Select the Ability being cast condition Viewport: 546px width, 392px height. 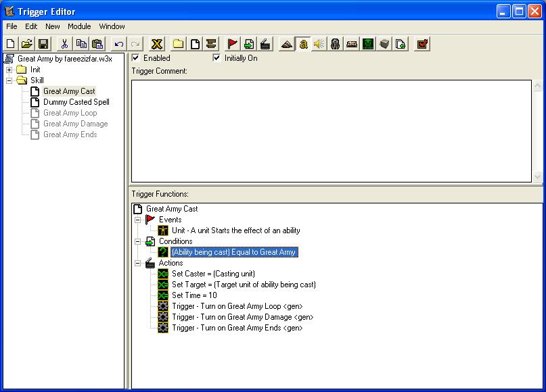tap(234, 252)
